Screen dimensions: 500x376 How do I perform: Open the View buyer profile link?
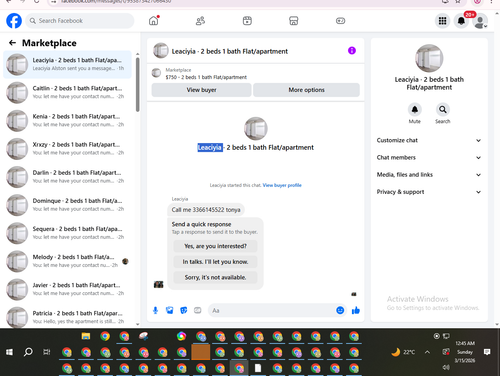coord(282,185)
